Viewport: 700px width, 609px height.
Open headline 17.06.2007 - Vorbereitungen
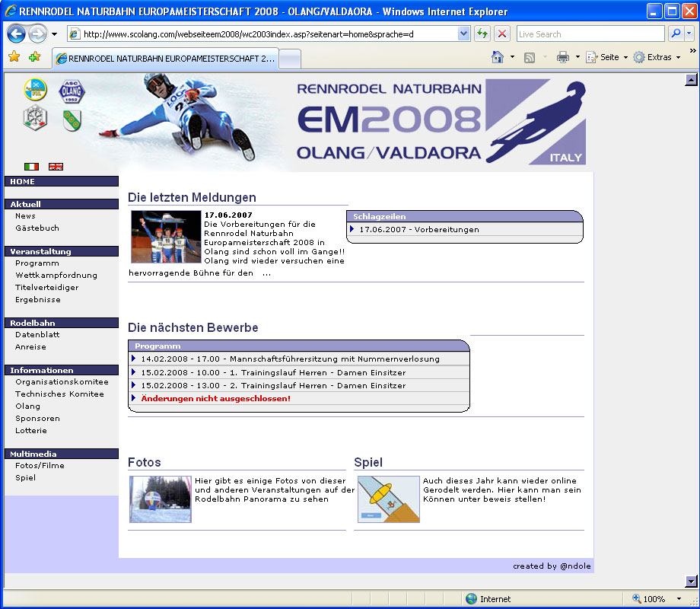point(419,230)
